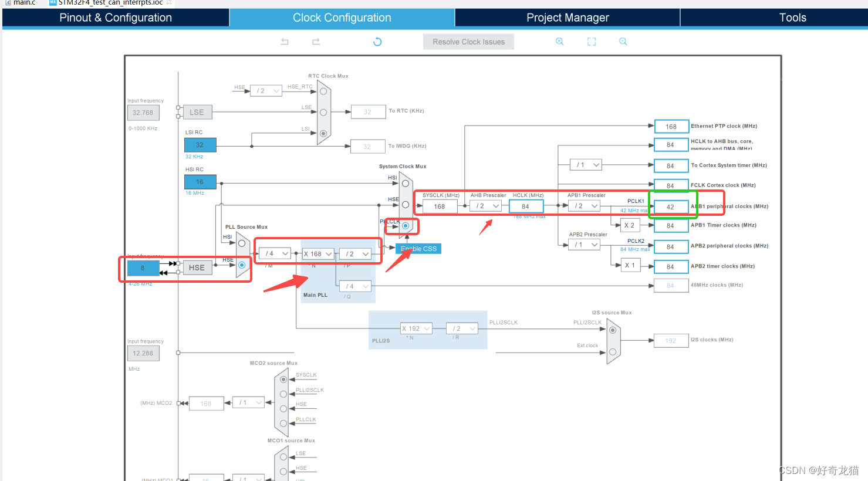Open the PLLI2S X 192 multiplier dropdown

(x=417, y=328)
